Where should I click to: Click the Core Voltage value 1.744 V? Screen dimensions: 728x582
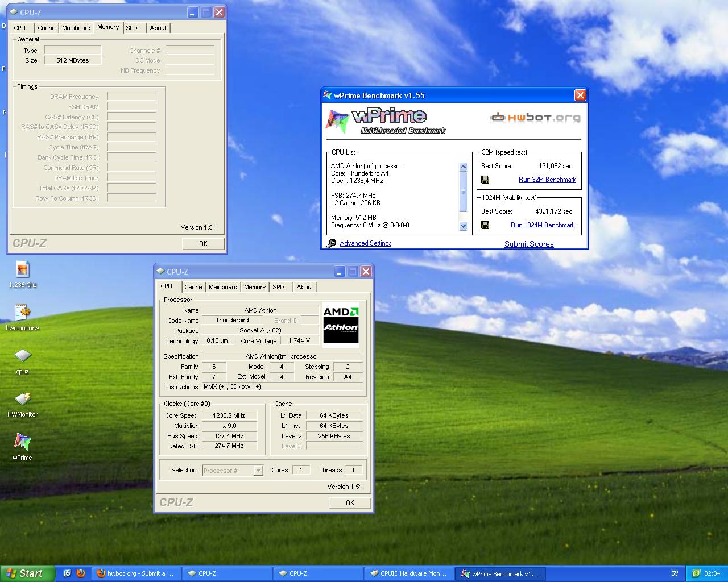click(x=299, y=340)
